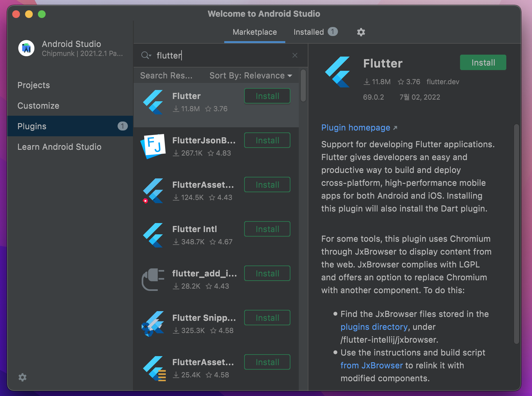
Task: Click the Flutter heading in details
Action: pos(383,63)
